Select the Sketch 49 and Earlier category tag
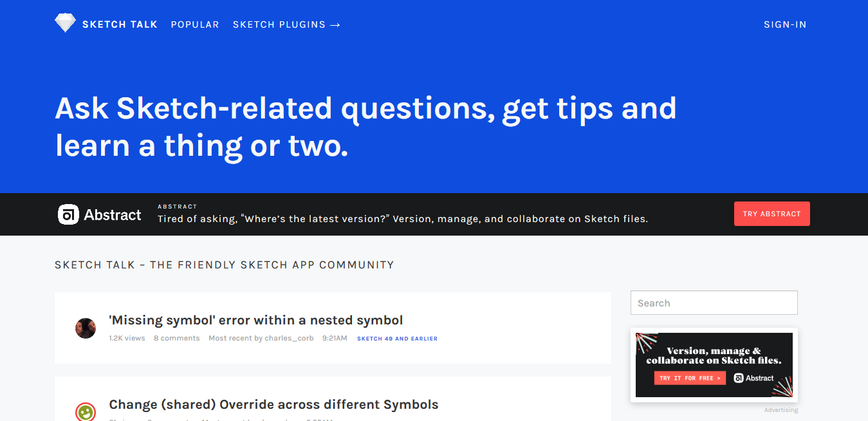868x421 pixels. click(397, 339)
